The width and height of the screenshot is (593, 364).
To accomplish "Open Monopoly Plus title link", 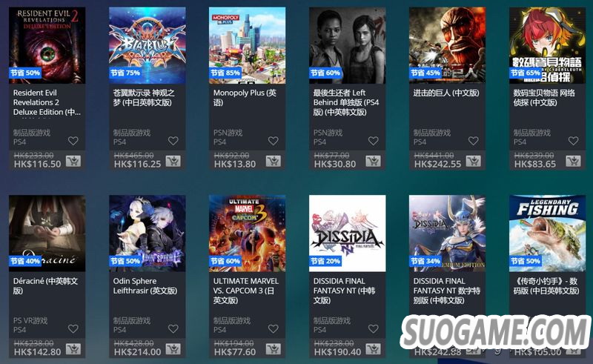I will (x=245, y=97).
